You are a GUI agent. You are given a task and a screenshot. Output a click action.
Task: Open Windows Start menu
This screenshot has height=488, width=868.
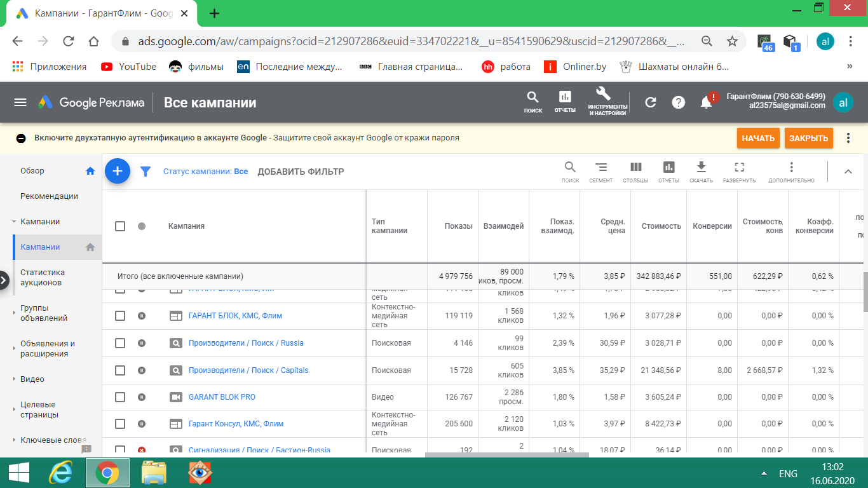tap(18, 473)
